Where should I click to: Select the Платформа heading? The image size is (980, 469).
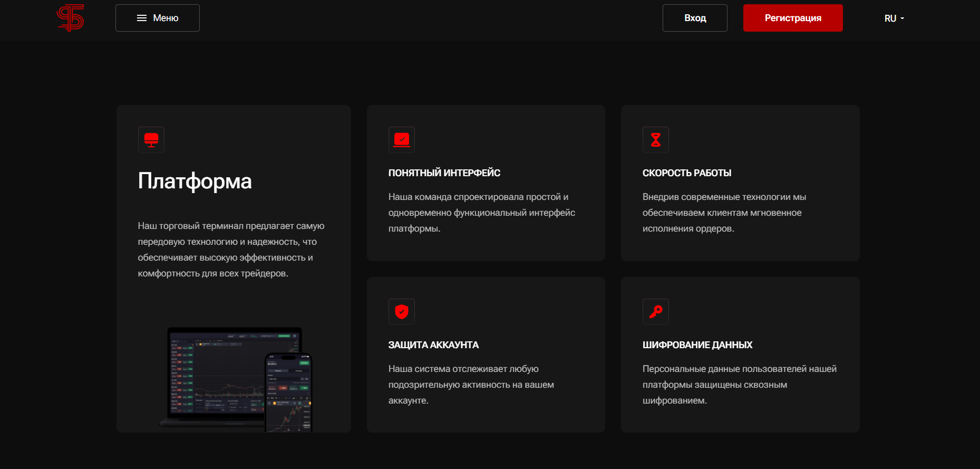(195, 181)
